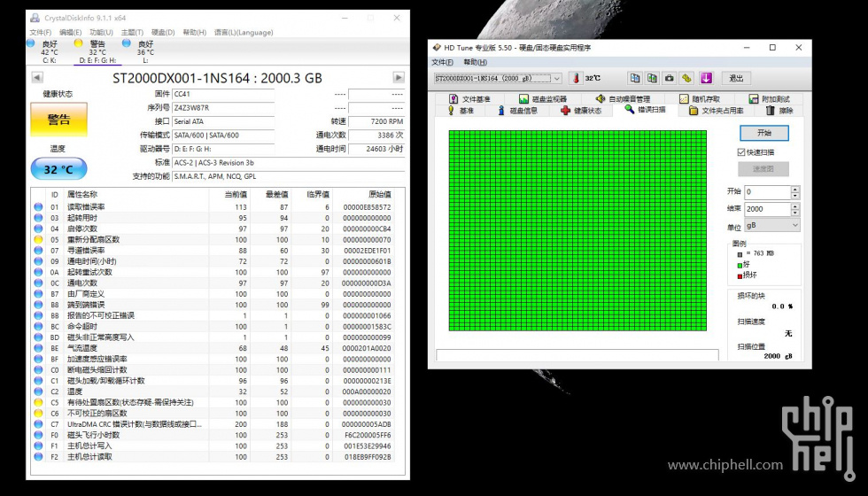Screen dimensions: 868x496
Task: Click the blue status dot of row C7 UltraDMA CRC
Action: (38, 424)
